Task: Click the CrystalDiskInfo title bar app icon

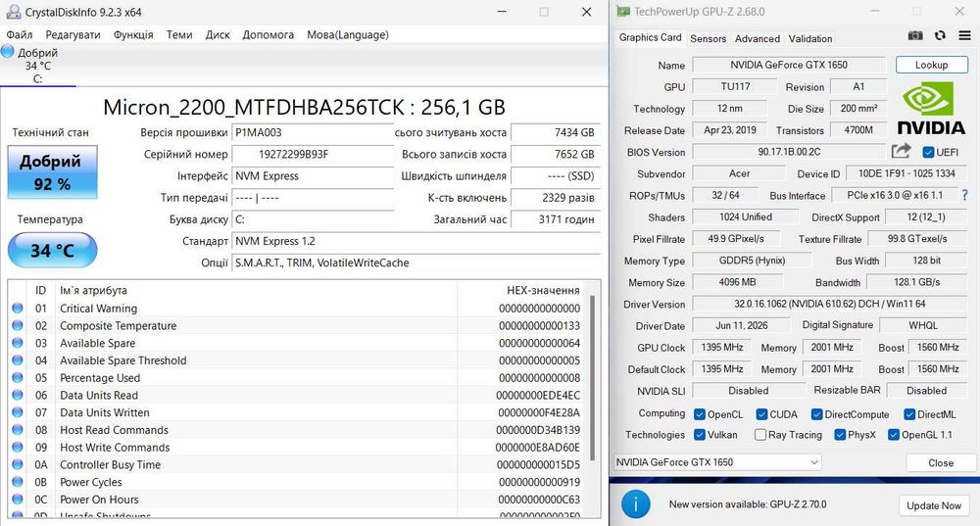Action: [x=13, y=12]
